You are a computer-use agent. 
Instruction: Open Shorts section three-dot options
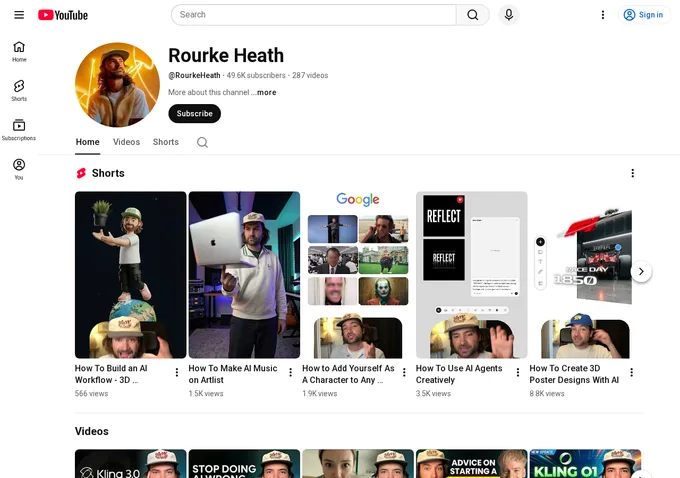(633, 173)
